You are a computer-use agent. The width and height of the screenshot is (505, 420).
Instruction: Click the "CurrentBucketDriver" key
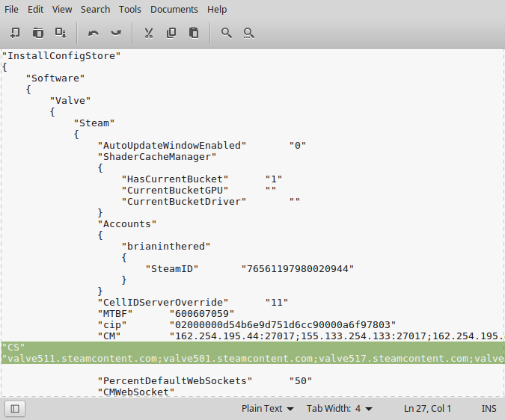[184, 202]
